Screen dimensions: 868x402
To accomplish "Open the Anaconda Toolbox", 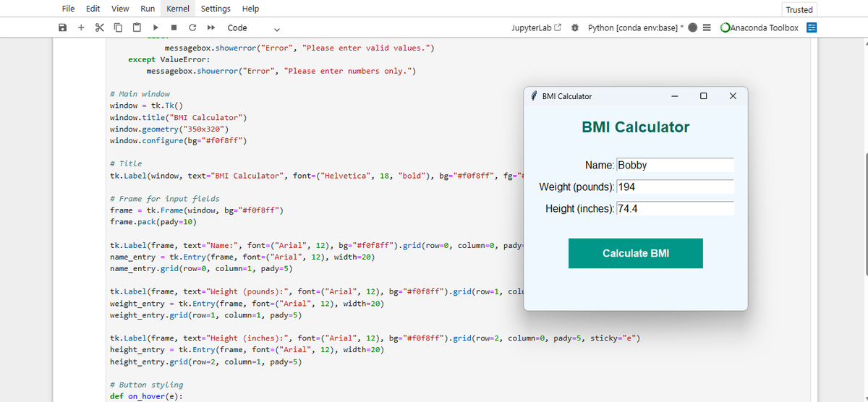I will [759, 27].
